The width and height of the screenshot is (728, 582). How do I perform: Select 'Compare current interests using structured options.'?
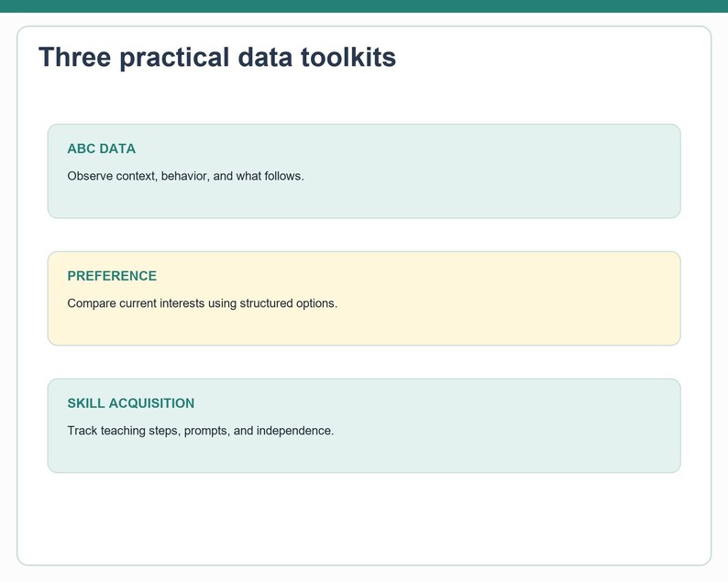point(203,303)
